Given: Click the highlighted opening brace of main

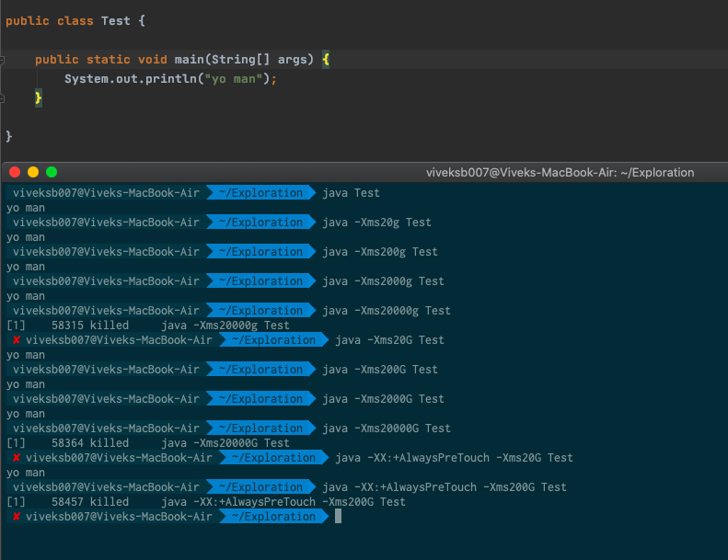Looking at the screenshot, I should [x=326, y=59].
